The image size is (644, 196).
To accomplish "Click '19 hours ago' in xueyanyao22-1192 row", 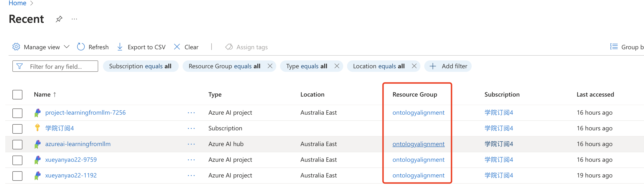I will pyautogui.click(x=594, y=176).
